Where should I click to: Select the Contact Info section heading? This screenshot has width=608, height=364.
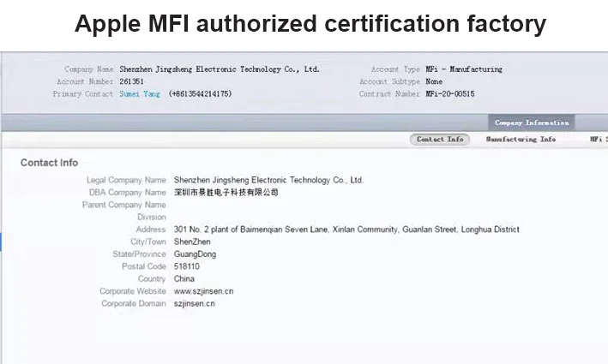tap(49, 163)
